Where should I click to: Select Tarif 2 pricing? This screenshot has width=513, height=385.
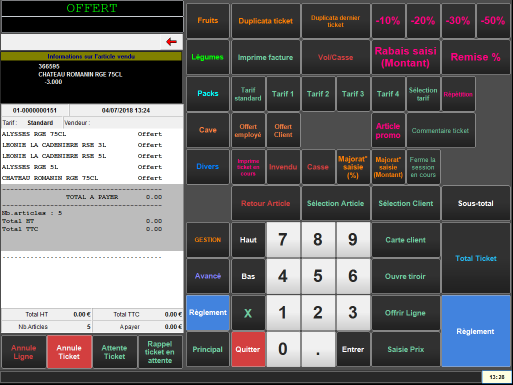click(318, 94)
